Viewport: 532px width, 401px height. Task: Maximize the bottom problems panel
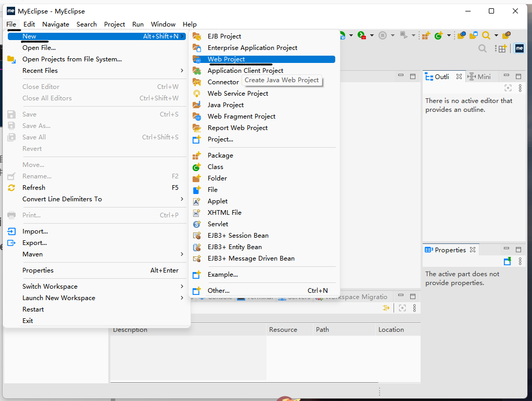413,296
